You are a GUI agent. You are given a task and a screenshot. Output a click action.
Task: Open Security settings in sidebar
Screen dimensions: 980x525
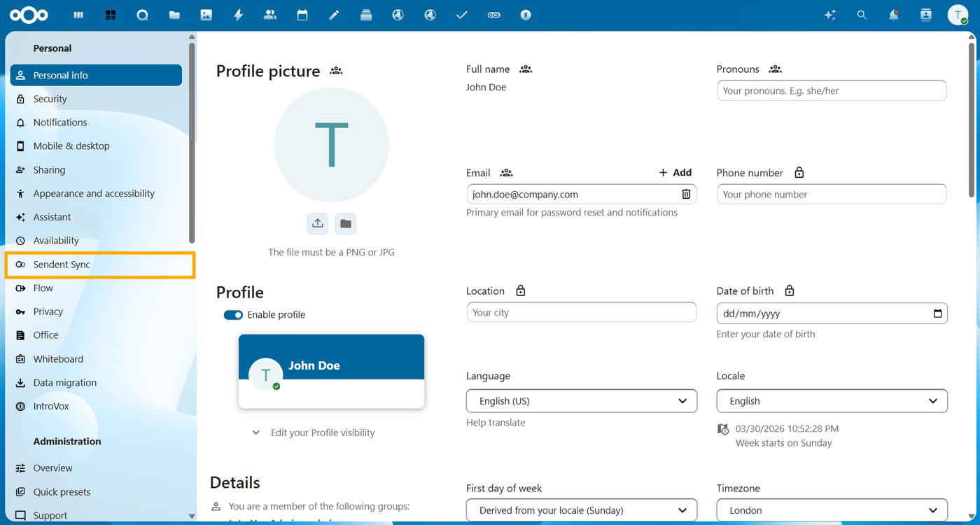point(96,99)
